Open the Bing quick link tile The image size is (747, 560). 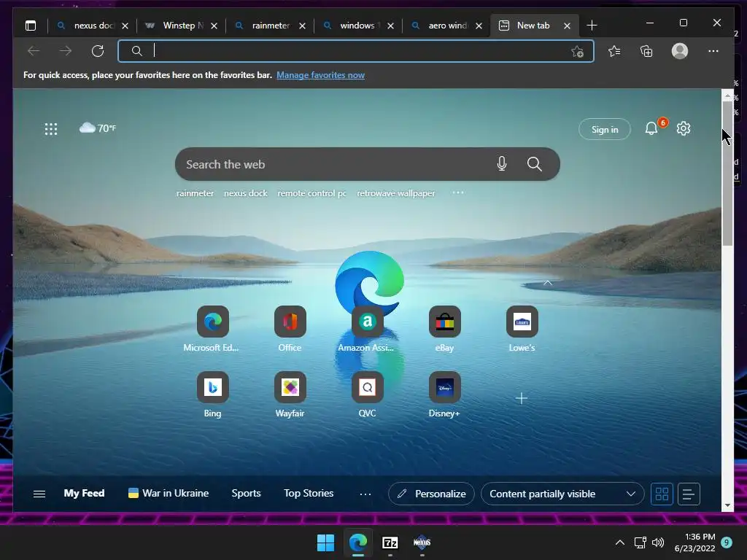click(x=213, y=387)
